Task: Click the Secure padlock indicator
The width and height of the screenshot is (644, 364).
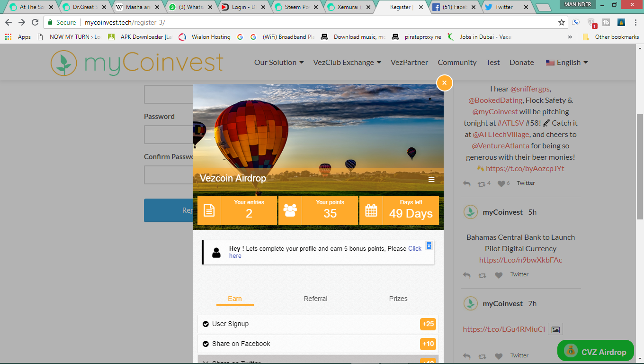Action: coord(62,22)
